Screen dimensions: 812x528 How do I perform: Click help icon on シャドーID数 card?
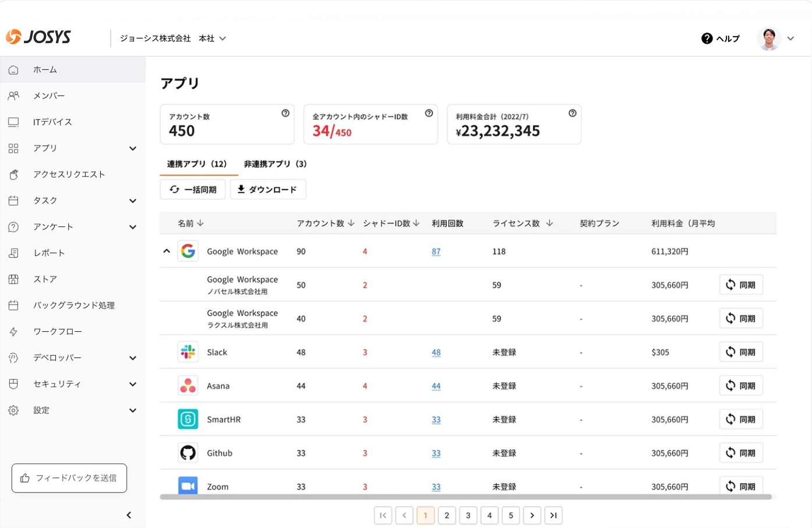(429, 113)
